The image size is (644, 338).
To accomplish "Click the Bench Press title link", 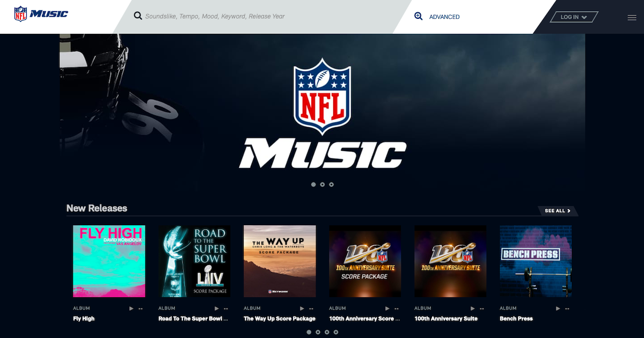I will click(516, 319).
